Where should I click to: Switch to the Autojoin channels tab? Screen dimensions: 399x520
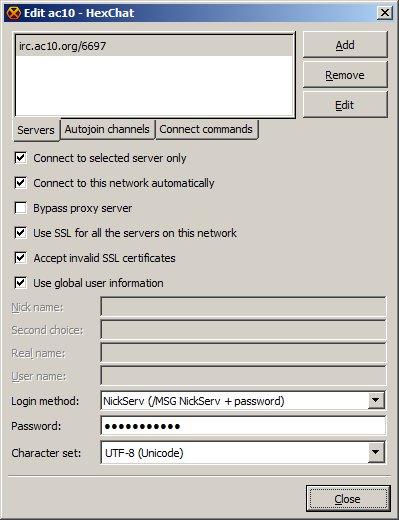107,129
